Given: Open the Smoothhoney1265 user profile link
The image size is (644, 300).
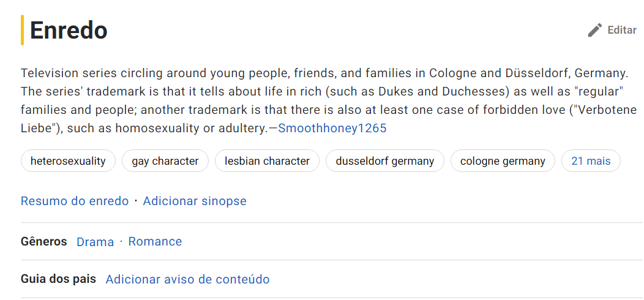Looking at the screenshot, I should 332,129.
